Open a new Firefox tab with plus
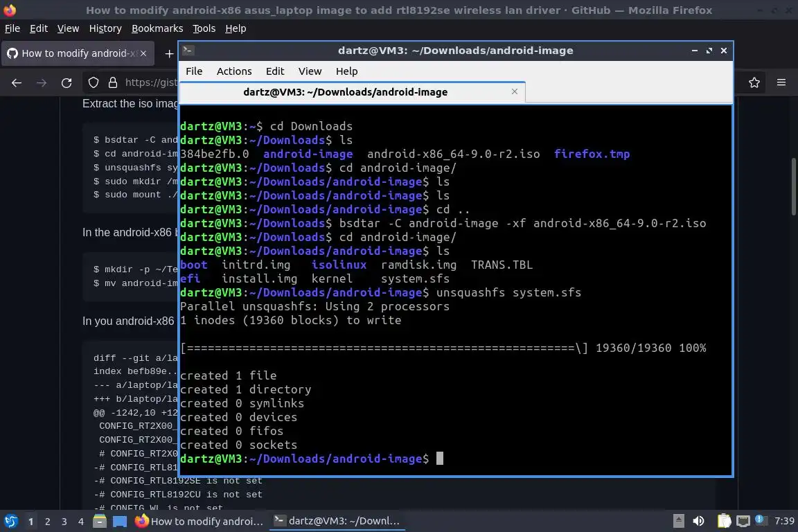 coord(169,53)
